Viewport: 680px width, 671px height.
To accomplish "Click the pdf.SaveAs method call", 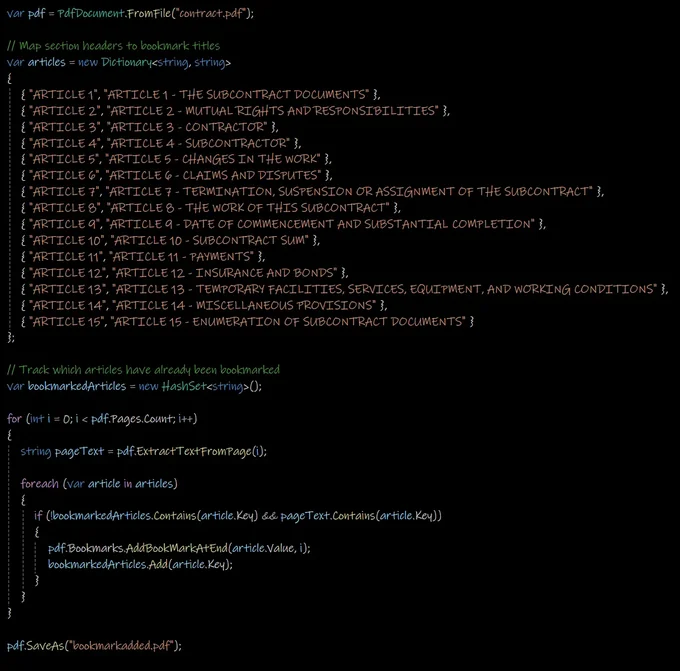I will pos(36,646).
